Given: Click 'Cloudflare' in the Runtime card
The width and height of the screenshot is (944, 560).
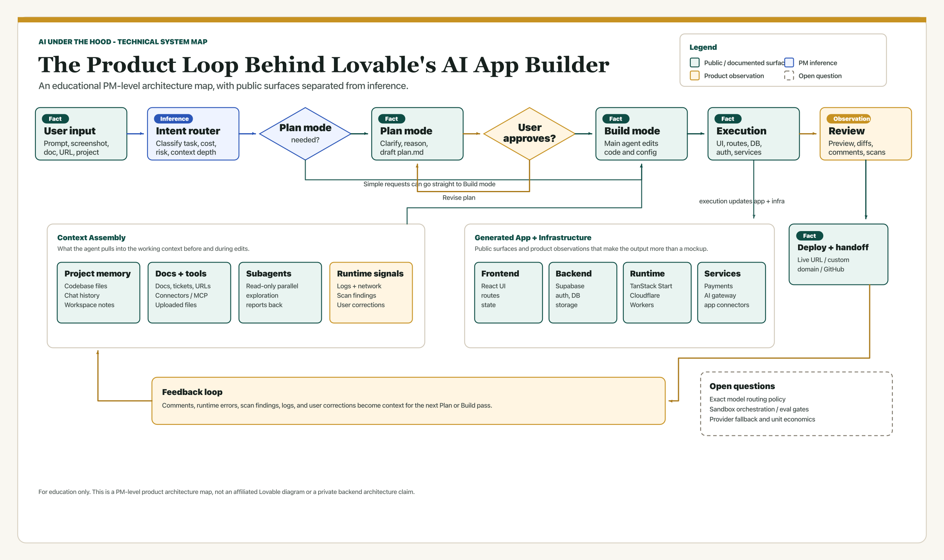Looking at the screenshot, I should pos(645,296).
